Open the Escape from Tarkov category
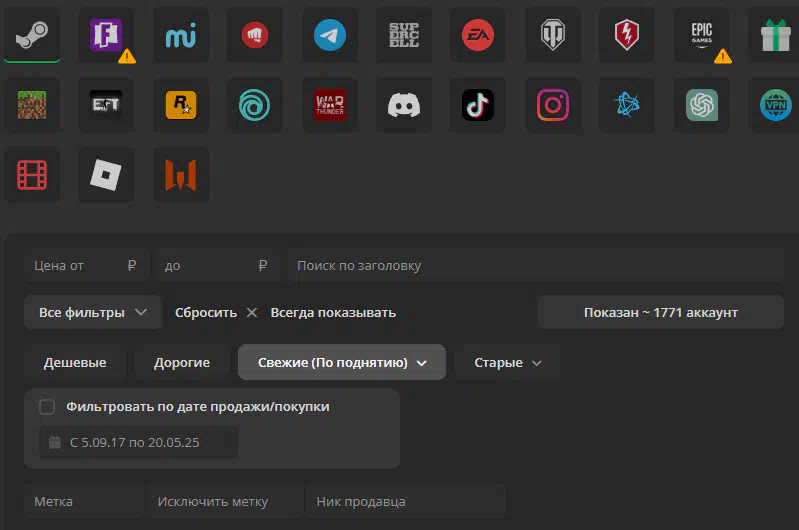Image resolution: width=799 pixels, height=530 pixels. click(x=106, y=105)
